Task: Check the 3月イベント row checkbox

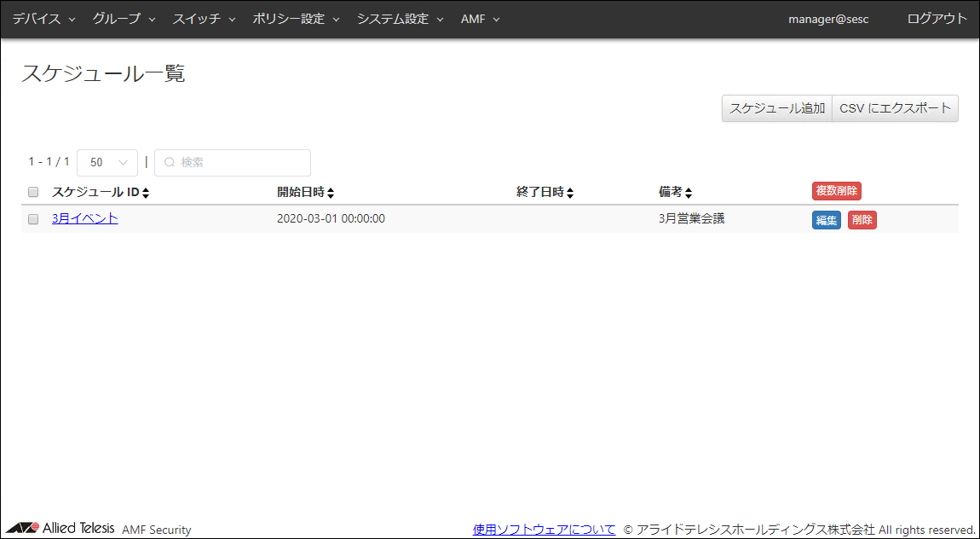Action: point(33,219)
